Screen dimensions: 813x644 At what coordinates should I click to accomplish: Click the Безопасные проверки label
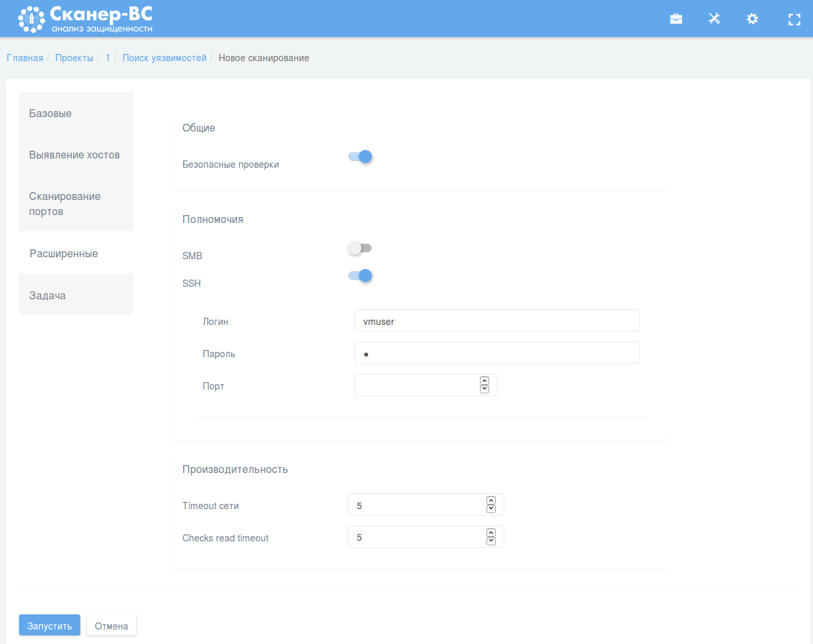tap(230, 164)
